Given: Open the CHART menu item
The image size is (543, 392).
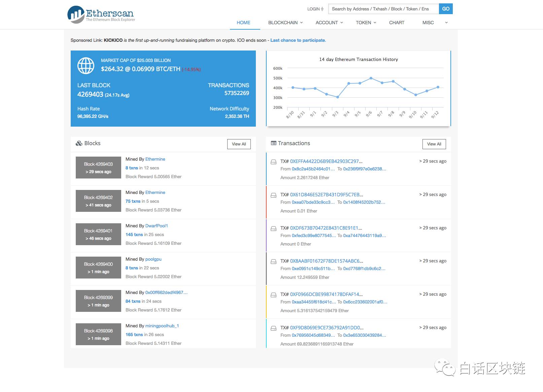Looking at the screenshot, I should pos(397,23).
